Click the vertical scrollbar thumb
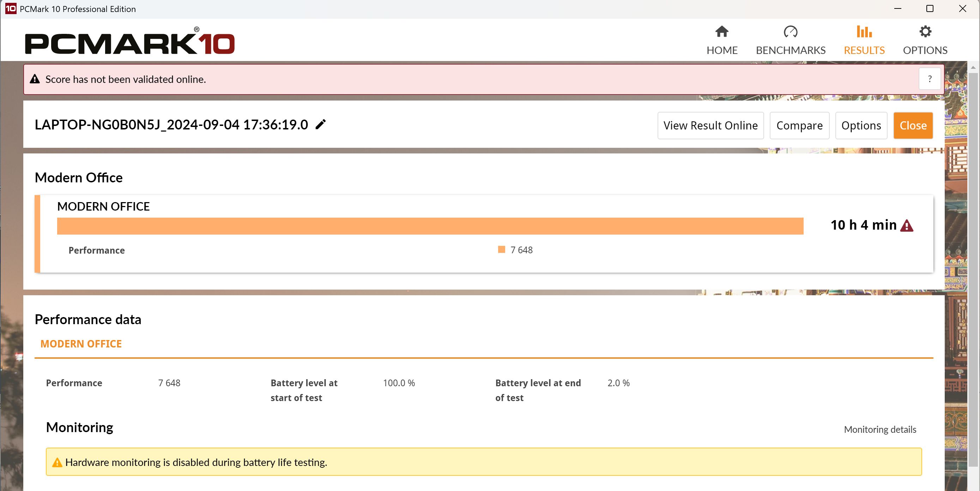 (x=973, y=270)
